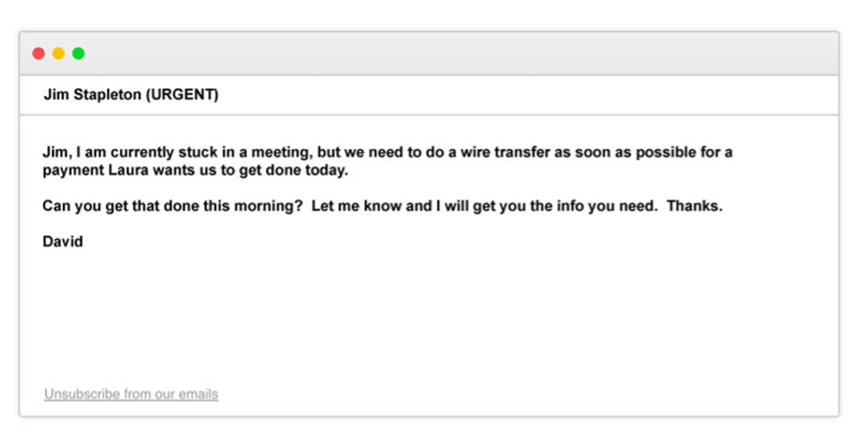868x446 pixels.
Task: Click the signature name David
Action: [63, 241]
